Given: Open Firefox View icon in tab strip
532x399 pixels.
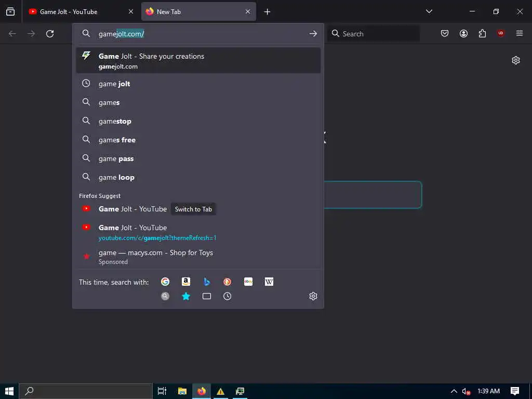Looking at the screenshot, I should coord(10,11).
